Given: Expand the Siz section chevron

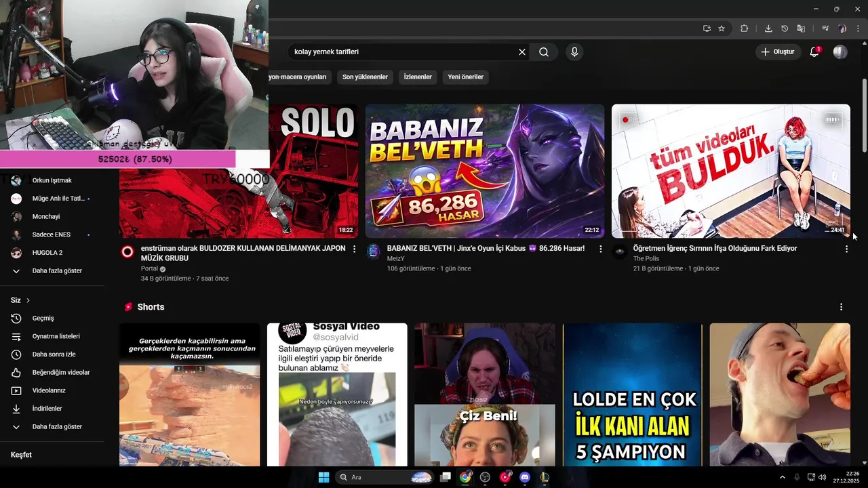Looking at the screenshot, I should [x=28, y=300].
